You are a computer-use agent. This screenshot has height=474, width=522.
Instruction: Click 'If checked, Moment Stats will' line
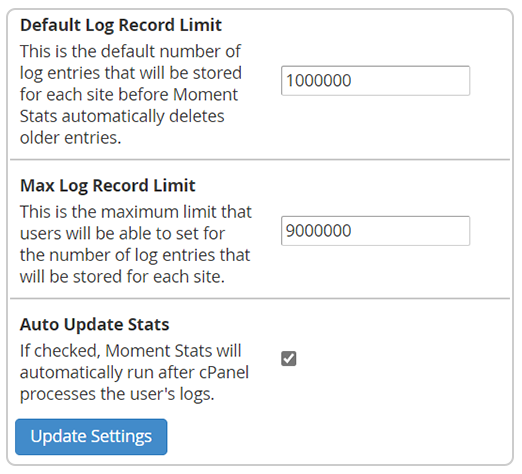pyautogui.click(x=130, y=351)
